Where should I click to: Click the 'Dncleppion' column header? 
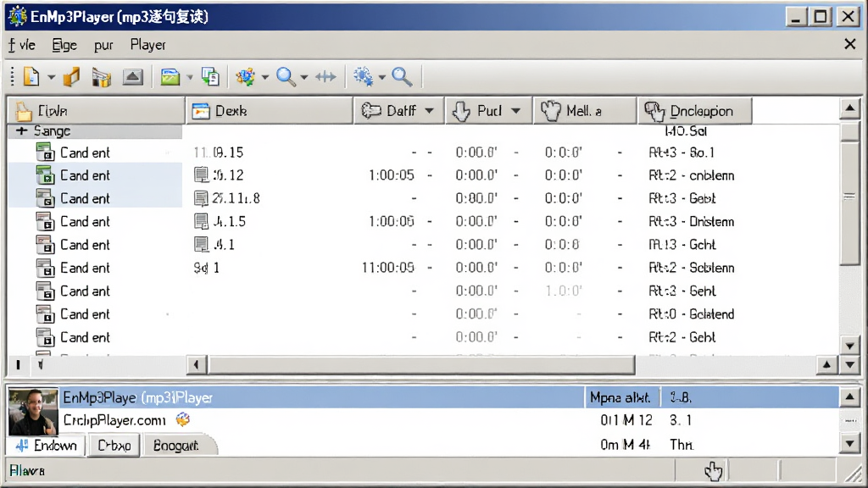point(695,111)
